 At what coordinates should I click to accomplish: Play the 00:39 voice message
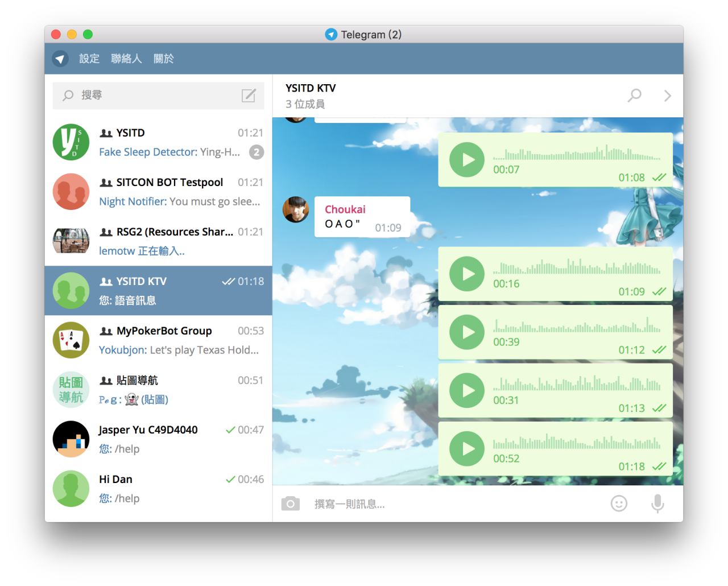point(467,332)
